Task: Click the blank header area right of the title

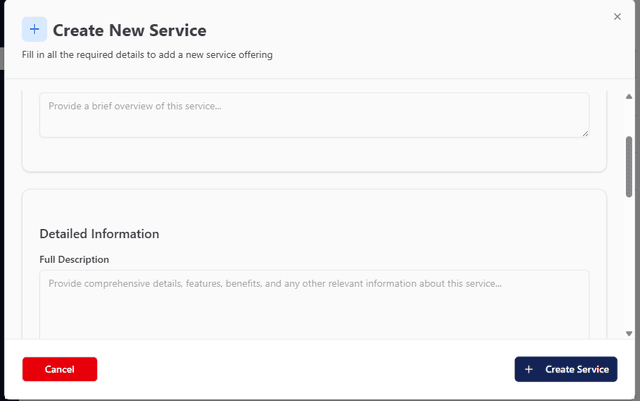Action: click(420, 31)
